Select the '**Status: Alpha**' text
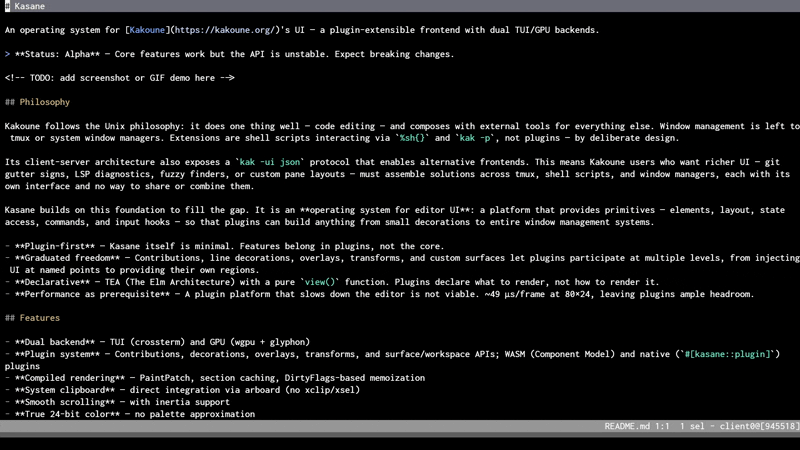This screenshot has height=450, width=800. tap(57, 54)
